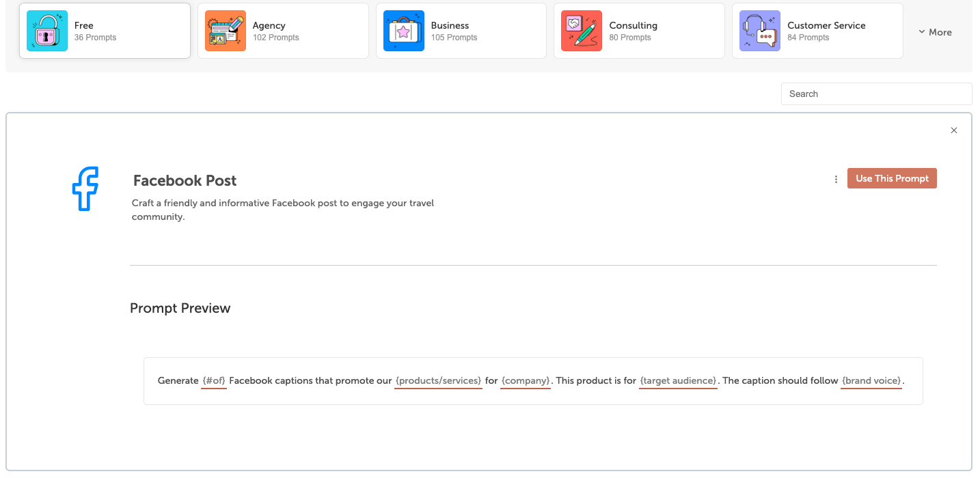This screenshot has height=478, width=980.
Task: Click the Consulting category icon
Action: [x=582, y=31]
